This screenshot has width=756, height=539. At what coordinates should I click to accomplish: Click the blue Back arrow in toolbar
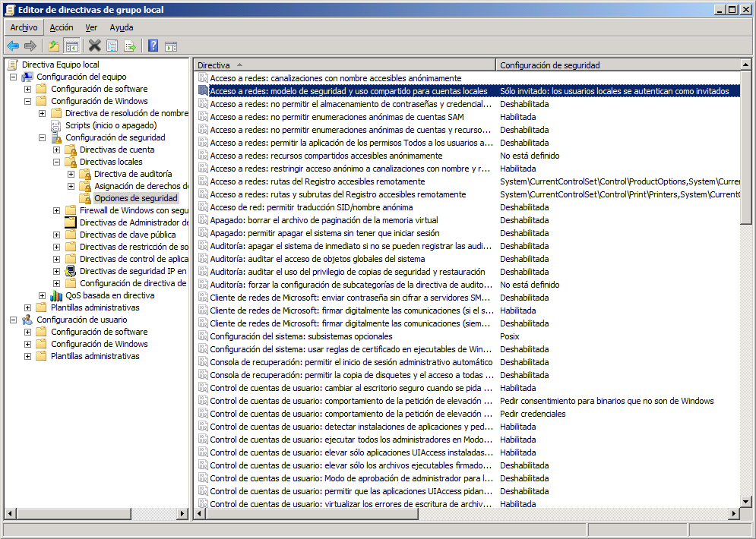click(13, 46)
